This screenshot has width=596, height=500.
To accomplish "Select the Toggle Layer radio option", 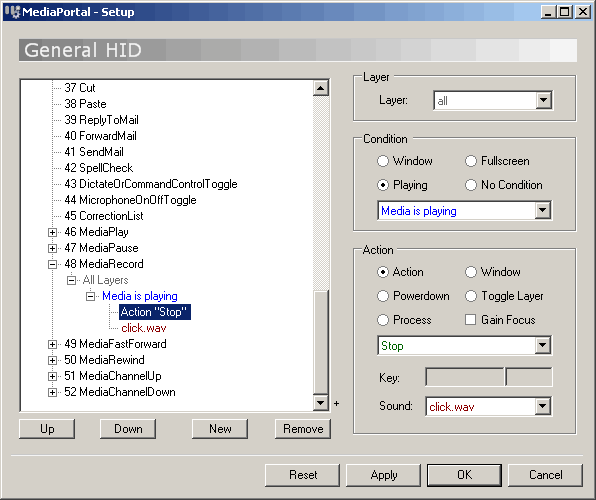I will [x=471, y=296].
